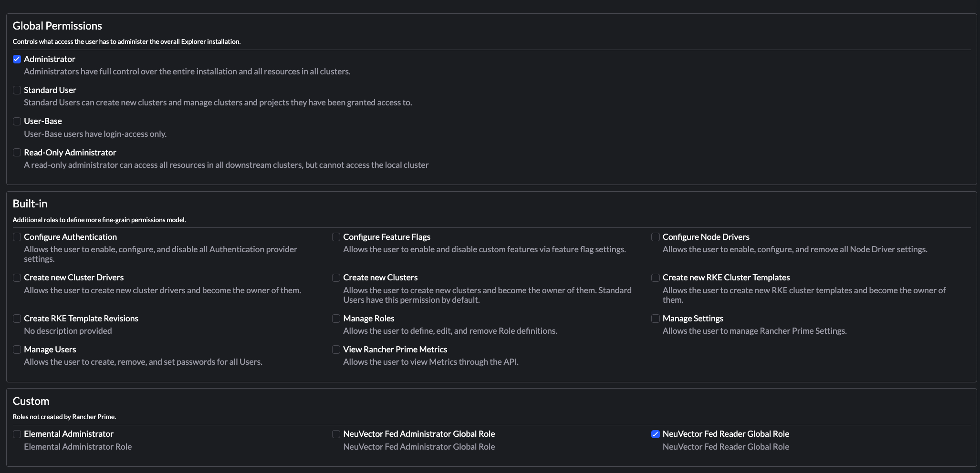This screenshot has height=473, width=980.
Task: Enable the Elemental Administrator role
Action: click(x=17, y=434)
